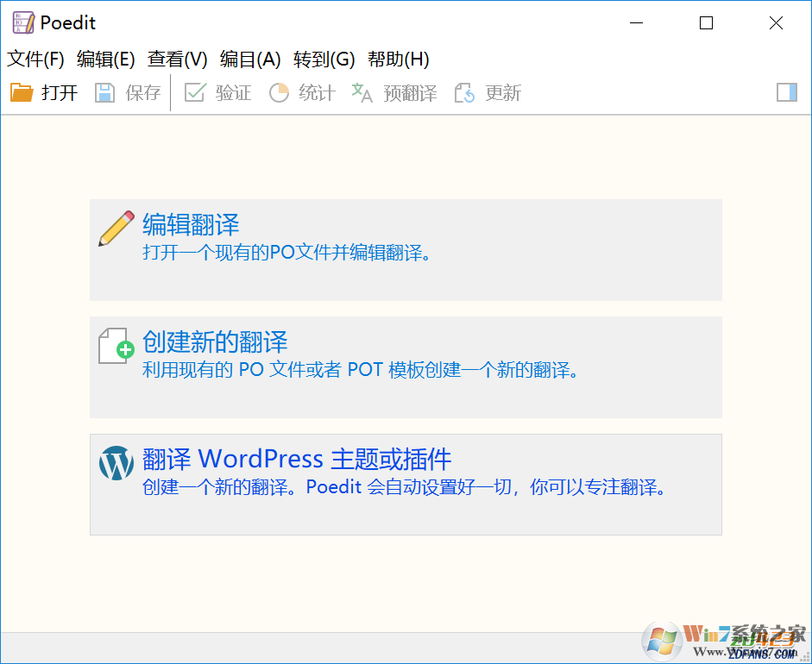The width and height of the screenshot is (812, 664).
Task: Update the catalog with the 更新 refresh icon
Action: pyautogui.click(x=463, y=92)
